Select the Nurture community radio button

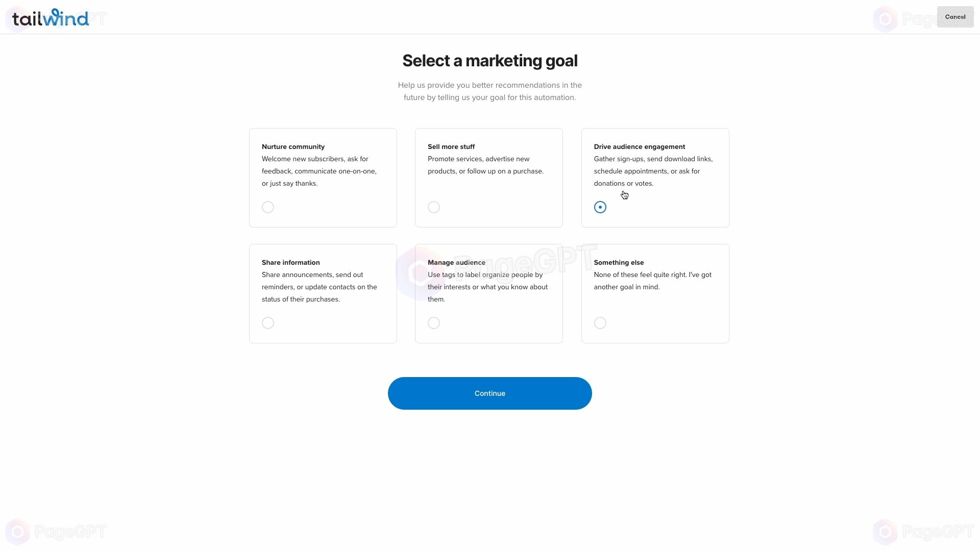[268, 207]
